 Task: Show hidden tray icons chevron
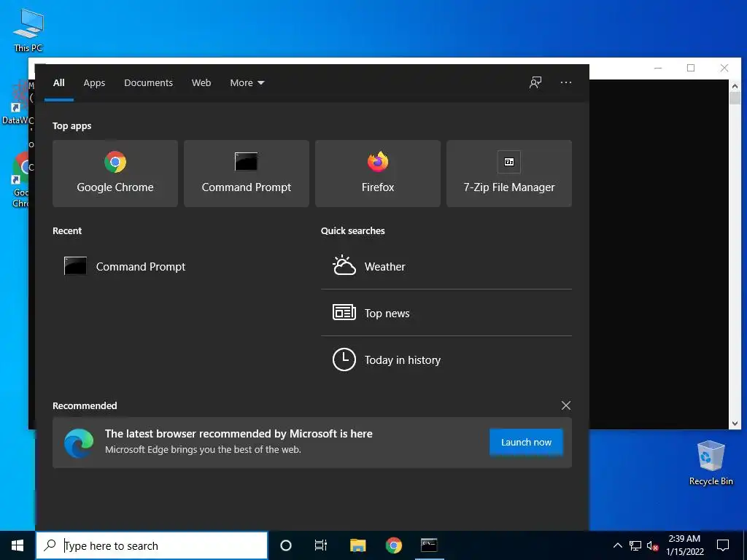tap(617, 545)
